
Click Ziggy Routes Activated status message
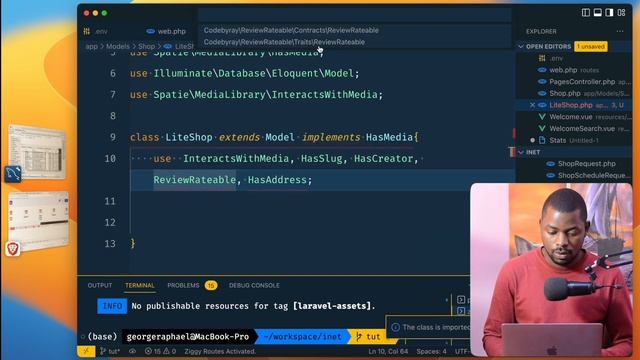pos(220,351)
